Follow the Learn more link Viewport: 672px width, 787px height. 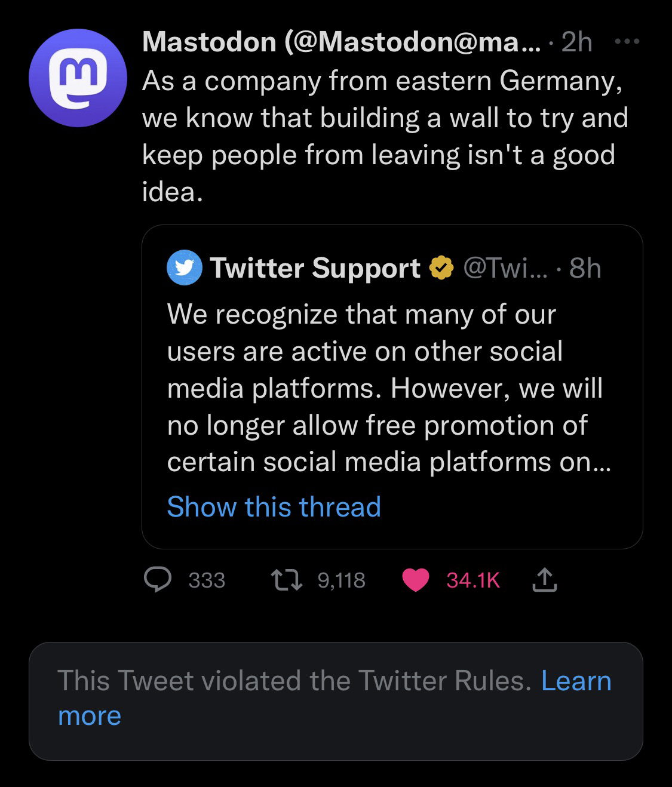pos(576,681)
